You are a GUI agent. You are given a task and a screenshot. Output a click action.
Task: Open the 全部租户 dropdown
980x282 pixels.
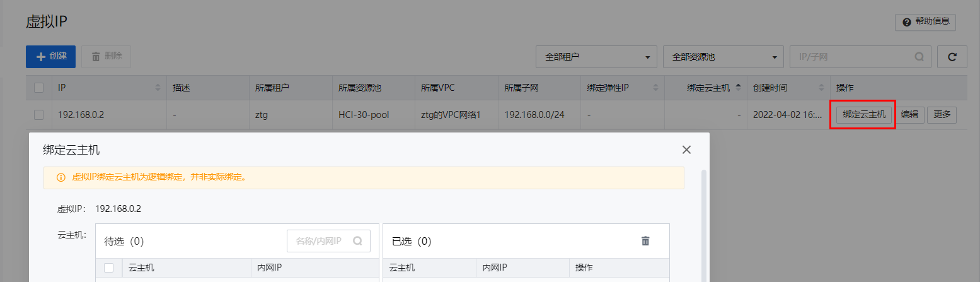tap(596, 57)
